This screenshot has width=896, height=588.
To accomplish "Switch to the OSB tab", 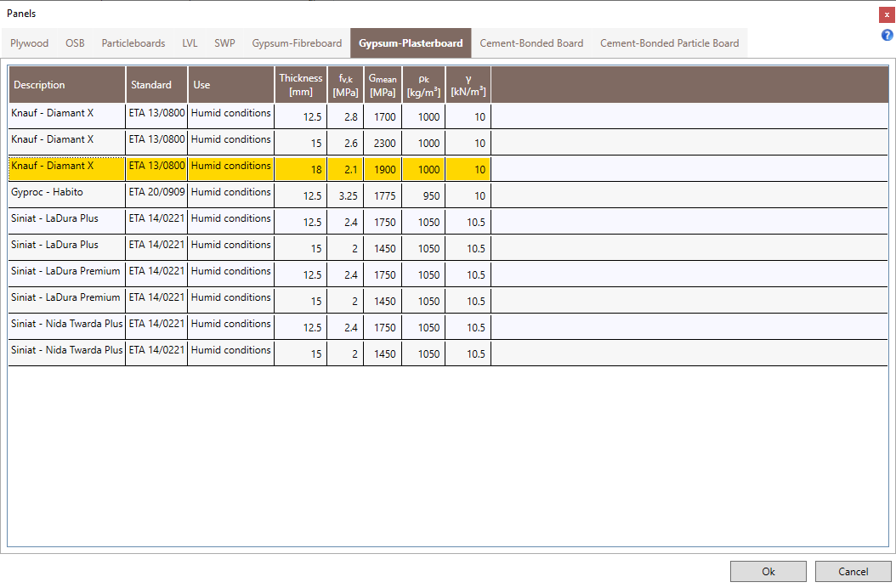I will (x=75, y=42).
